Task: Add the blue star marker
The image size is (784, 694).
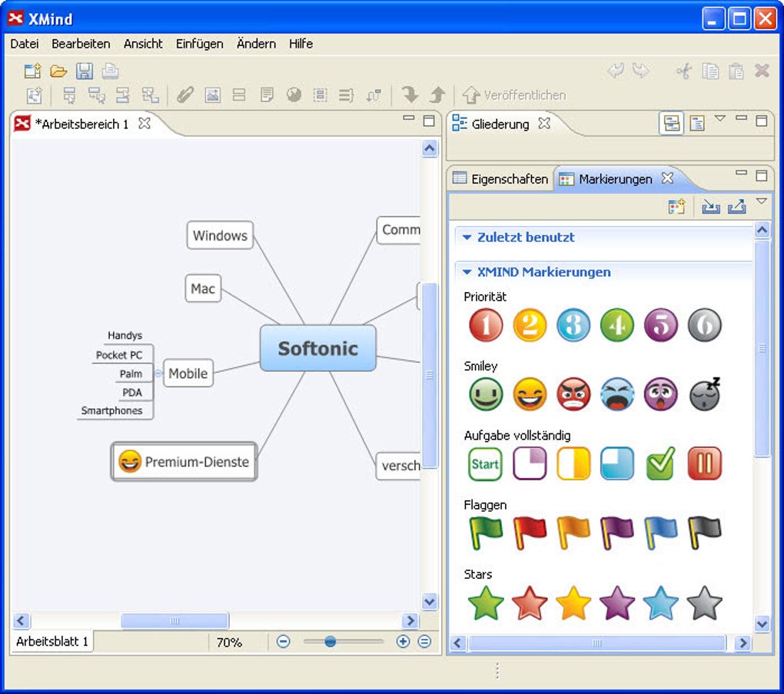Action: (x=660, y=603)
